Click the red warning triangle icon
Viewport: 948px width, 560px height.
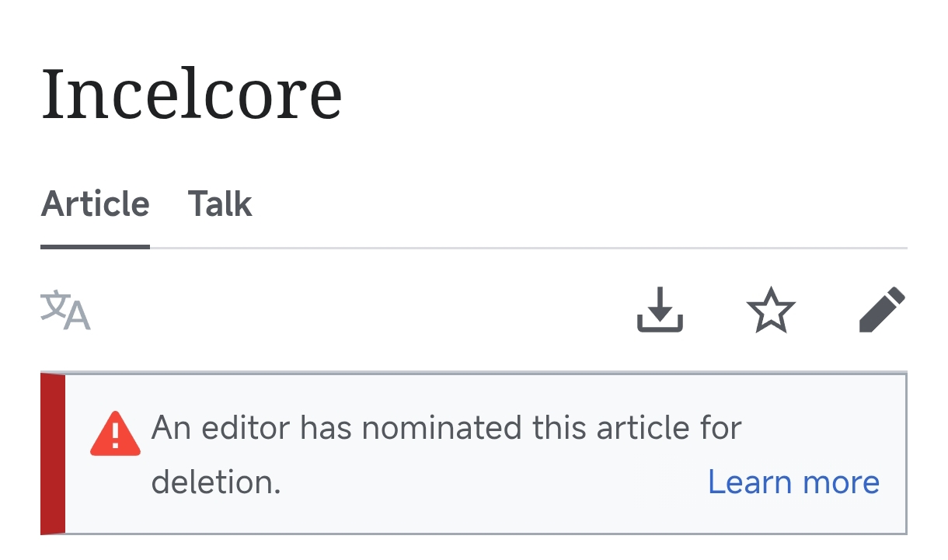click(116, 433)
